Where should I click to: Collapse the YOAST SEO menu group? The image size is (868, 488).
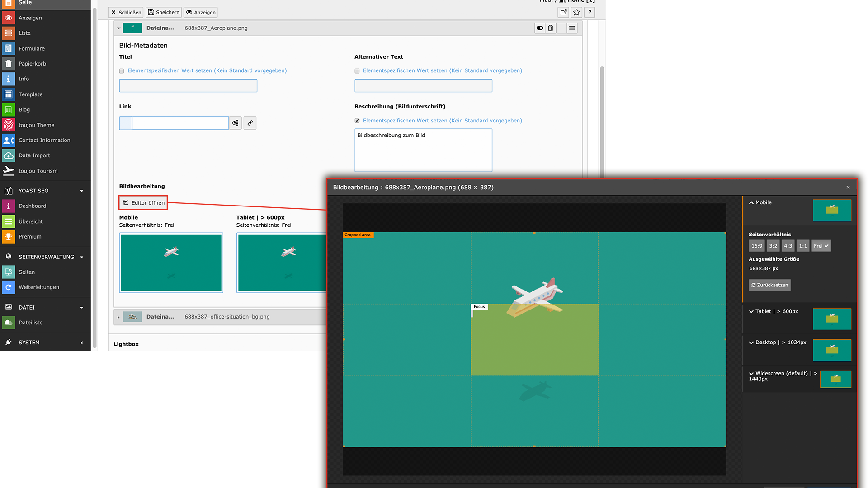[x=81, y=191]
